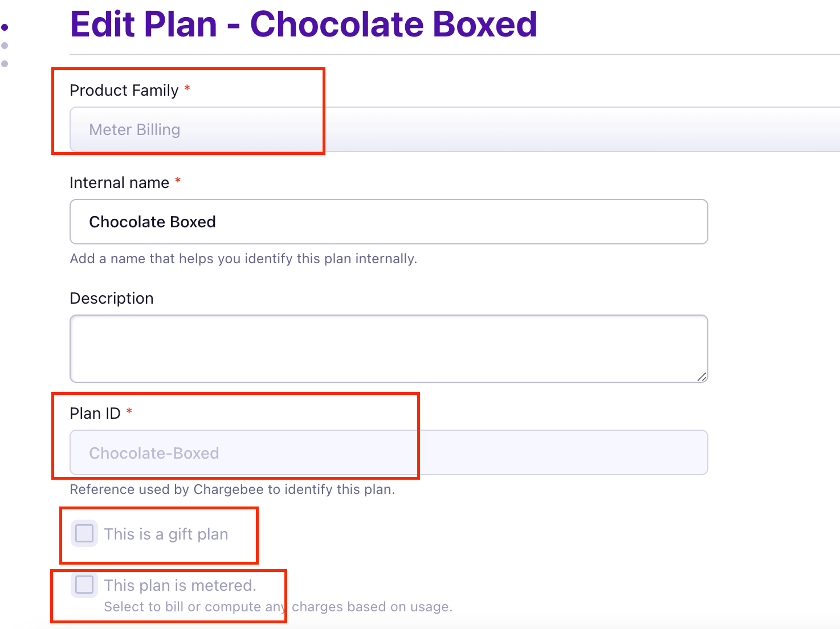Click the 'Select to bill or compute' hint

pyautogui.click(x=278, y=607)
